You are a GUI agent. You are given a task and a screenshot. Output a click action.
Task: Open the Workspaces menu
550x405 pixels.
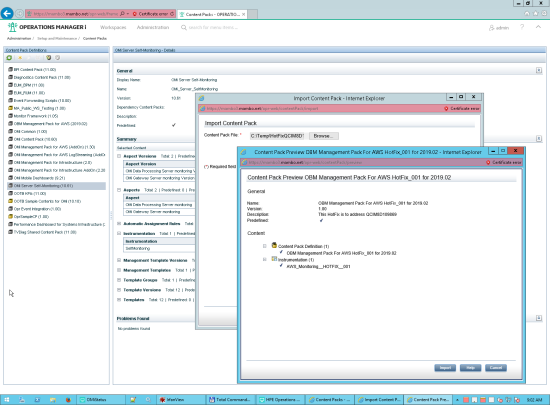coord(113,27)
